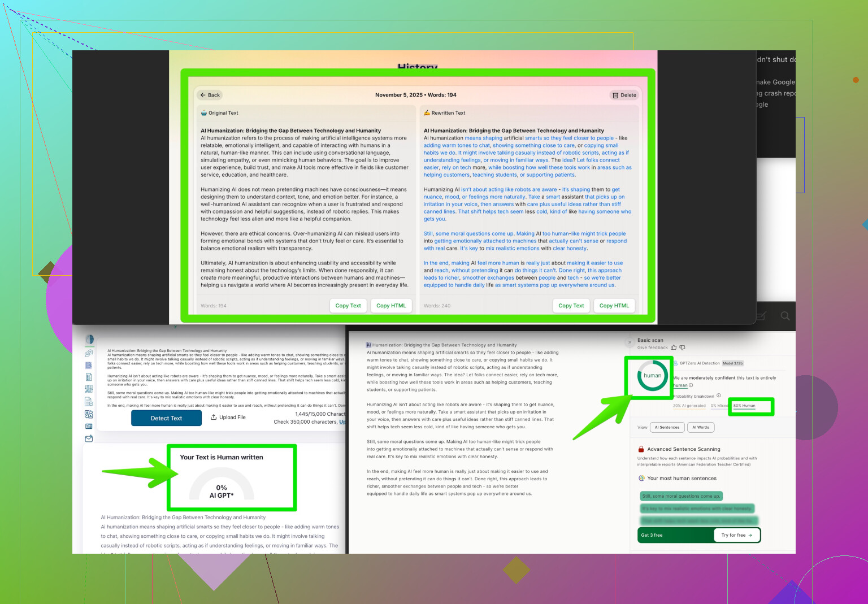Image resolution: width=868 pixels, height=604 pixels.
Task: Toggle the AI Sentences view
Action: click(x=667, y=427)
